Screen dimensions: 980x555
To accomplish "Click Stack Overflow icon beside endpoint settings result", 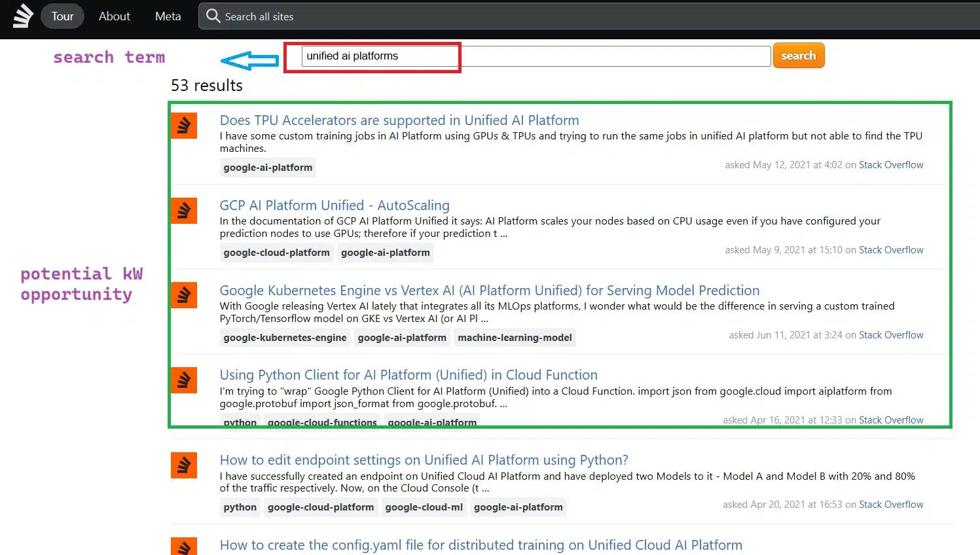I will (x=184, y=465).
